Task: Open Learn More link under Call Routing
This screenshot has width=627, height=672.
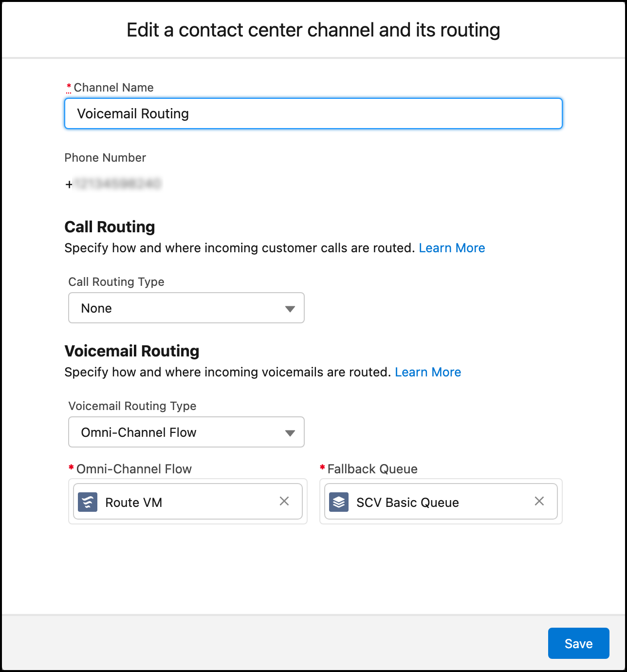Action: [452, 248]
